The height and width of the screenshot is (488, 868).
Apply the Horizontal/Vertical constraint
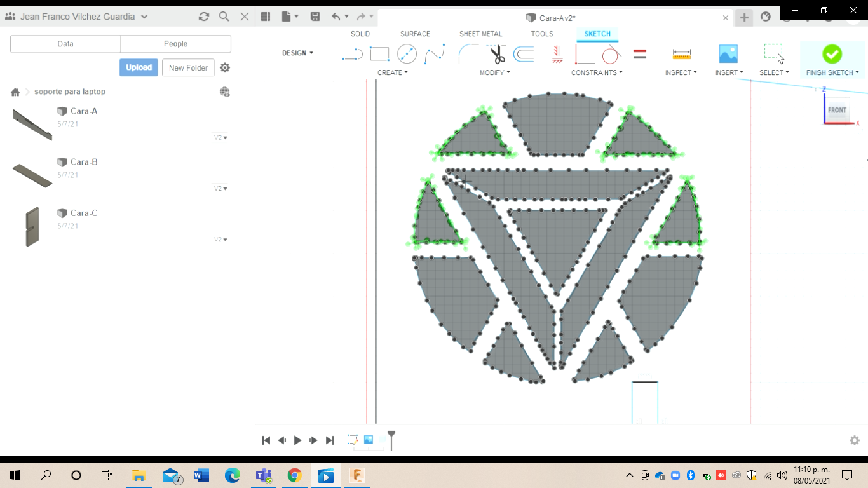pos(557,54)
